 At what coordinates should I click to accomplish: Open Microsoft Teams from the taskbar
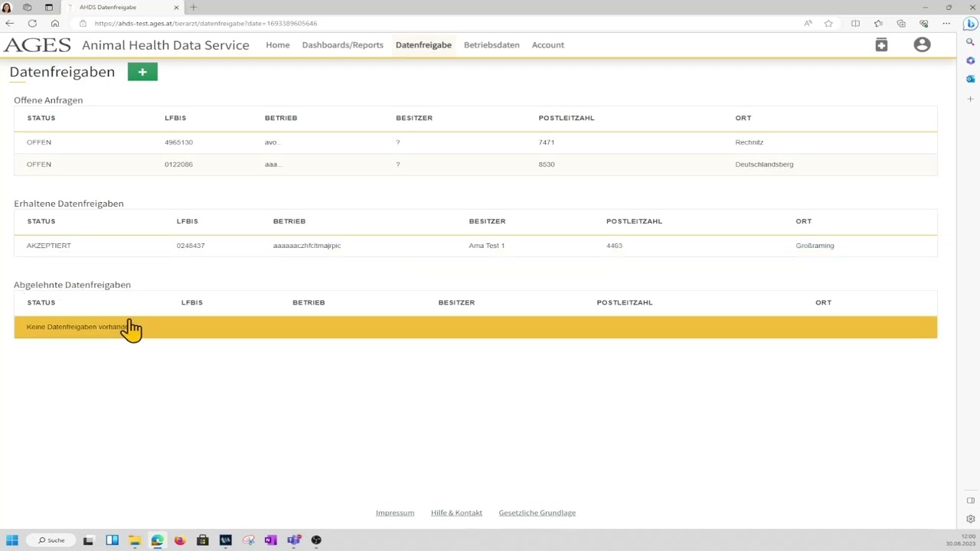[293, 540]
